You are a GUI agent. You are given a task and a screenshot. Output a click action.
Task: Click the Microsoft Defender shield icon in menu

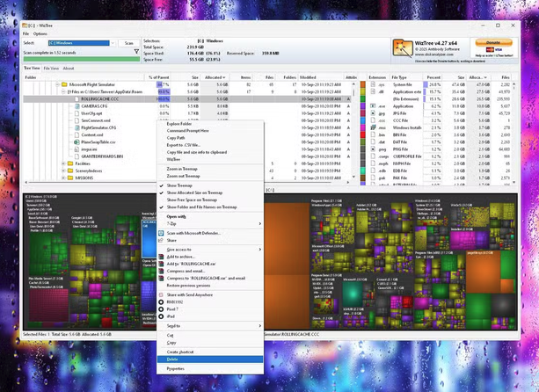[x=161, y=233]
